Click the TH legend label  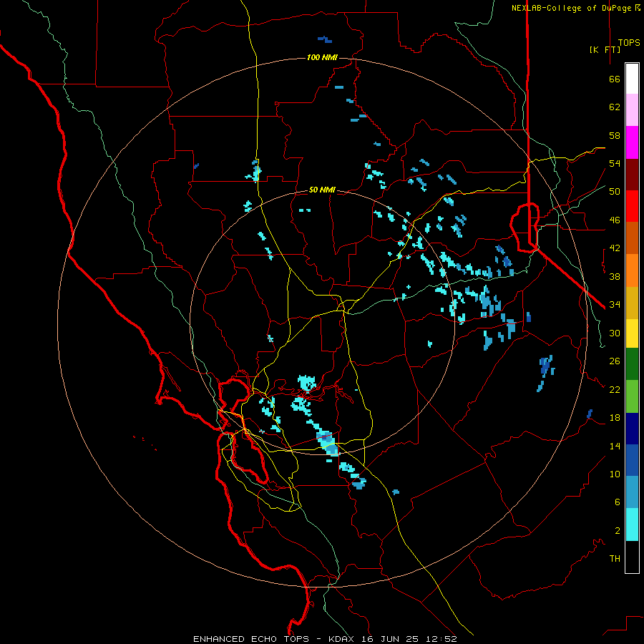pos(615,559)
